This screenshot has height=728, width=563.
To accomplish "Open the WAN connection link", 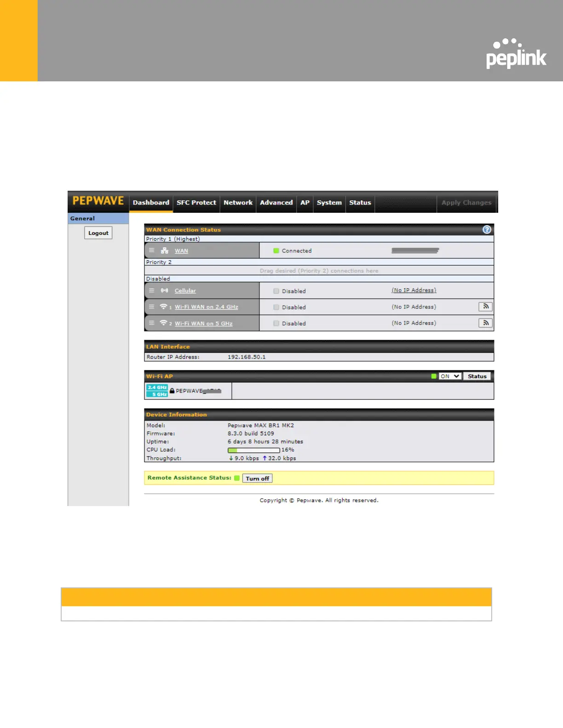I will tap(181, 251).
